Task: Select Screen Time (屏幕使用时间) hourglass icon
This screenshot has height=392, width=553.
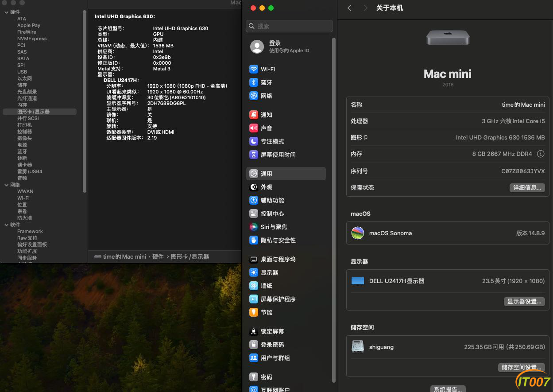Action: pyautogui.click(x=254, y=155)
